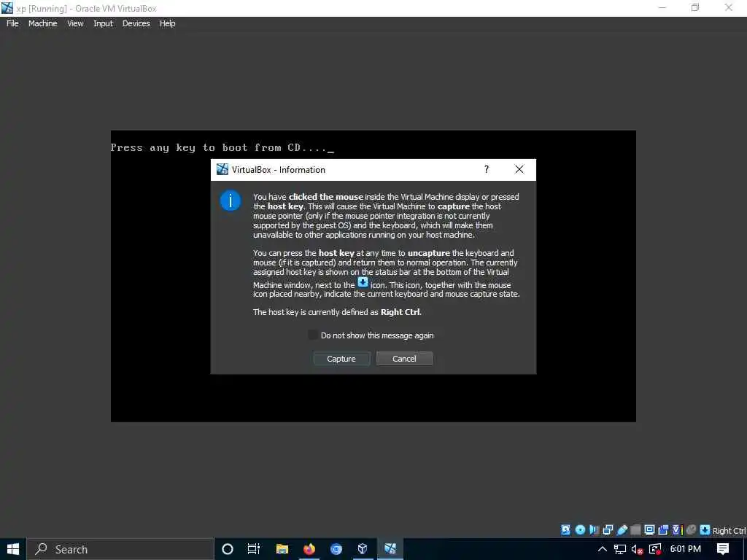Show hidden system tray icons
This screenshot has width=747, height=560.
click(x=602, y=549)
